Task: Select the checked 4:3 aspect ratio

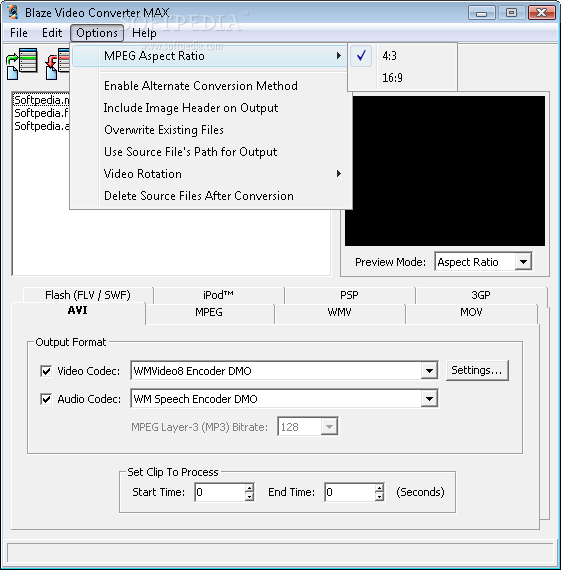Action: point(402,56)
